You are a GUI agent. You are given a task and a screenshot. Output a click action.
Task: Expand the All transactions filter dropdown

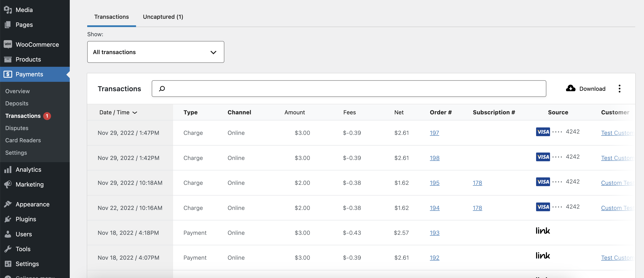[155, 52]
